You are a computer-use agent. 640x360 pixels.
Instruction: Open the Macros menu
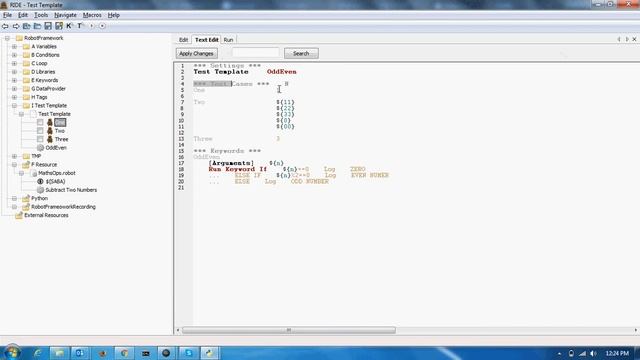click(x=92, y=15)
